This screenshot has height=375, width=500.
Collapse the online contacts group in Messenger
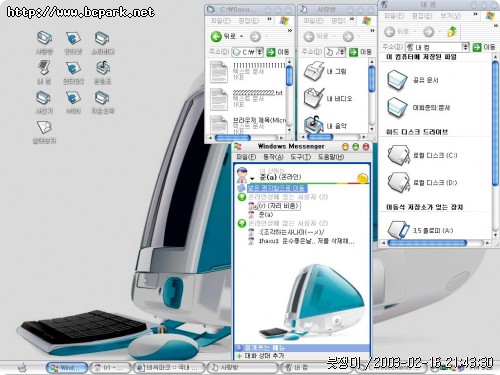click(242, 197)
